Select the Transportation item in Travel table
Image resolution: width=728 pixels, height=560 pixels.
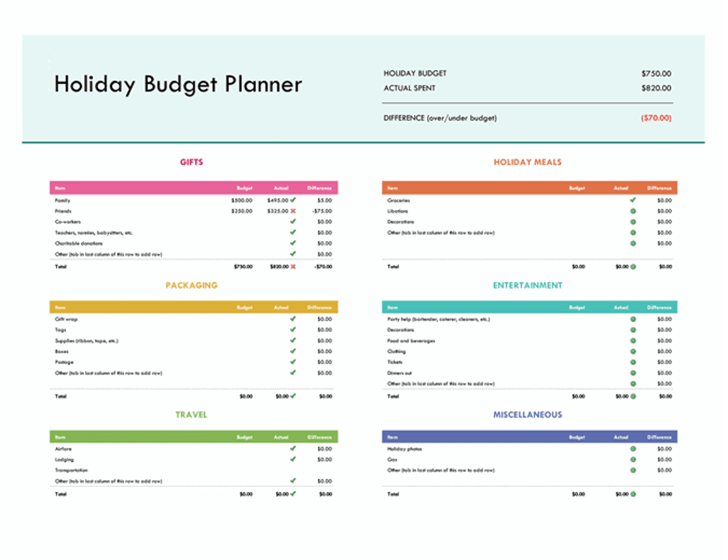click(x=71, y=471)
